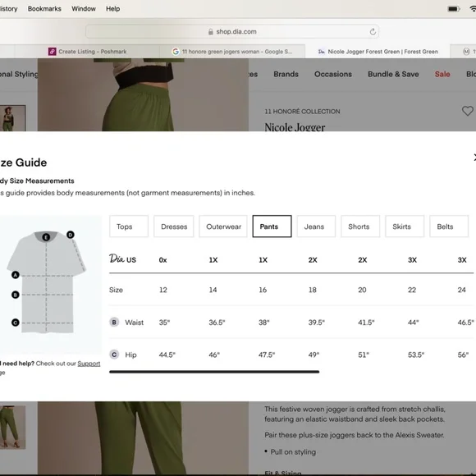The image size is (476, 476).
Task: Open the Occasions navigation link
Action: [x=333, y=74]
